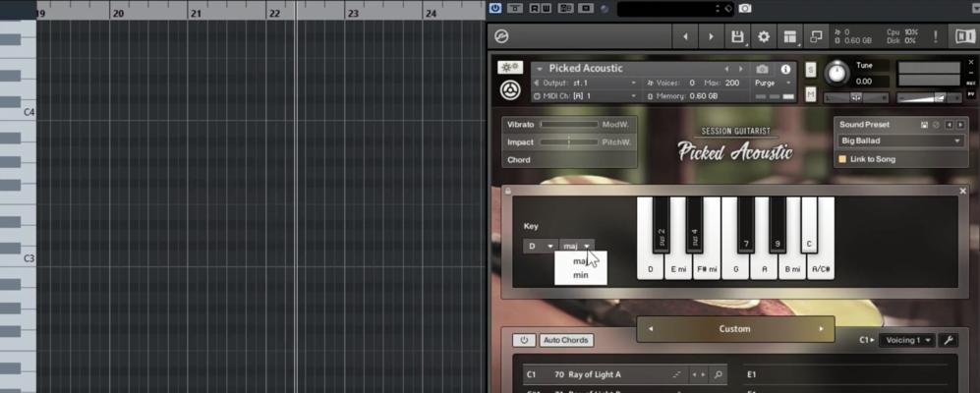Toggle the Link to Song checkbox
Screen dimensions: 980x393
point(842,159)
